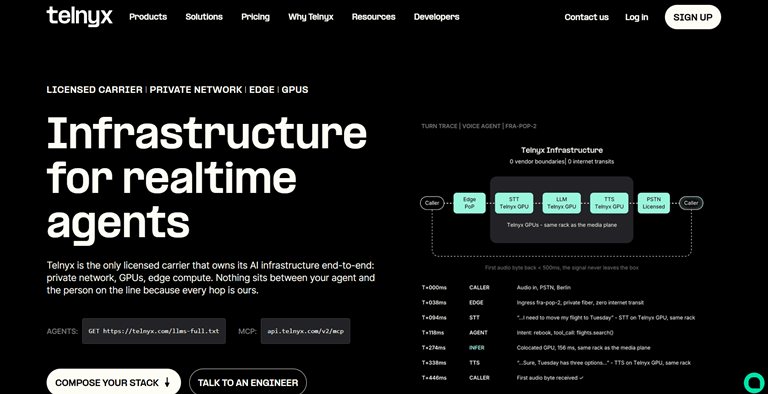Click the INFER trace label
This screenshot has height=394, width=768.
click(x=477, y=348)
